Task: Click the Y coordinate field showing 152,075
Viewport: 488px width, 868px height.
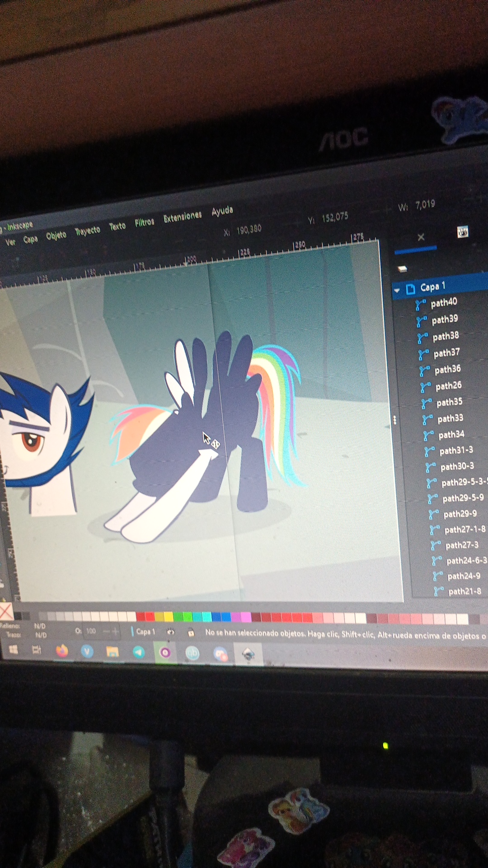Action: [x=335, y=217]
